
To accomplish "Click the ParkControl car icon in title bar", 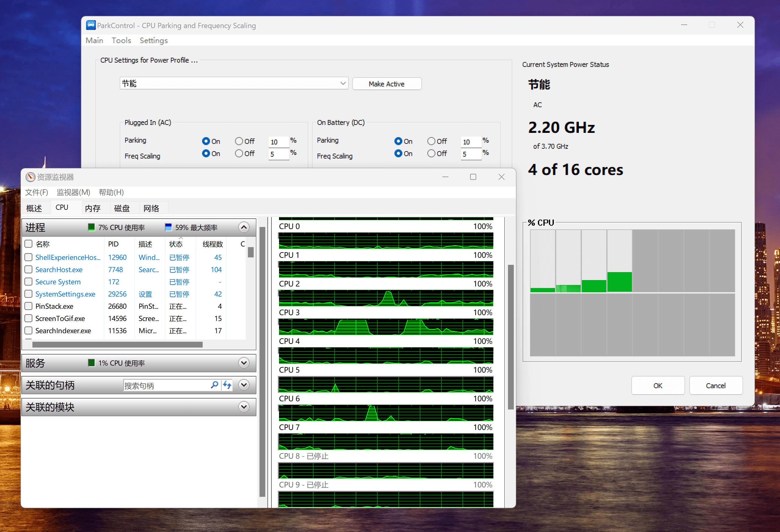I will click(x=91, y=25).
